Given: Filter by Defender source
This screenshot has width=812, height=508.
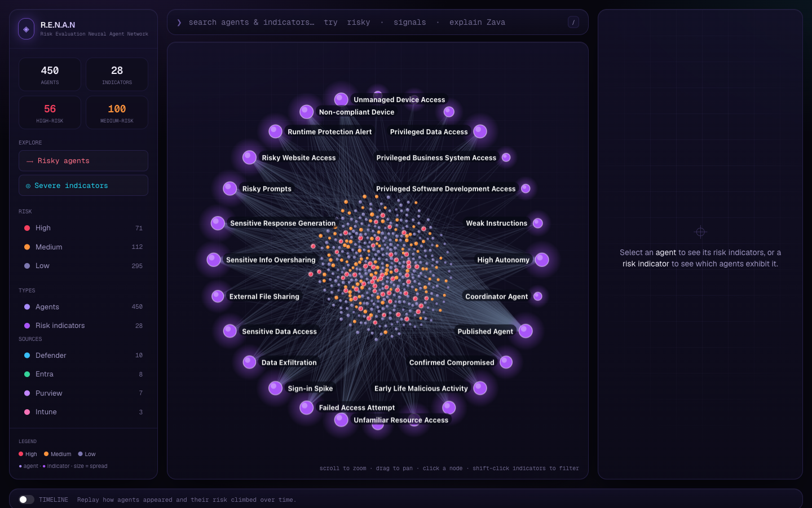Looking at the screenshot, I should [x=83, y=356].
